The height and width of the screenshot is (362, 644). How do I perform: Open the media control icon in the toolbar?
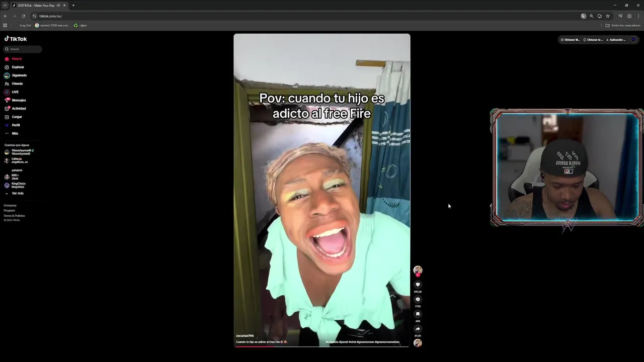[620, 16]
